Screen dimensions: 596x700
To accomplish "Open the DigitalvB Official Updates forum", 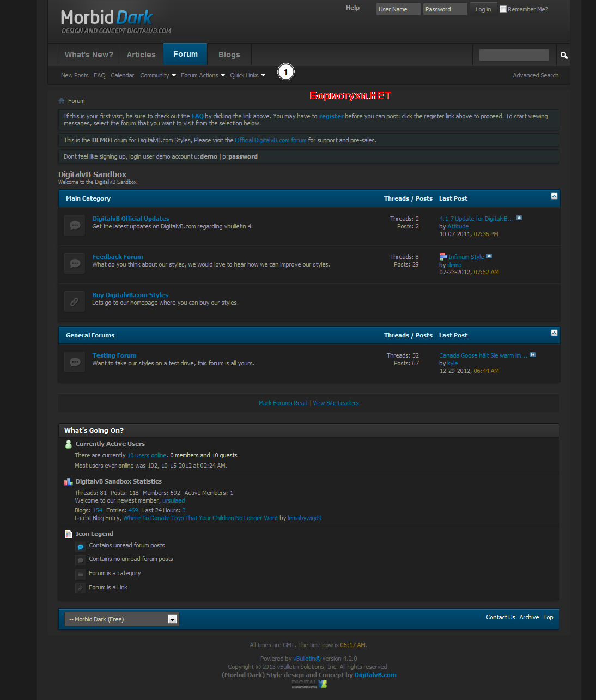I will coord(131,219).
